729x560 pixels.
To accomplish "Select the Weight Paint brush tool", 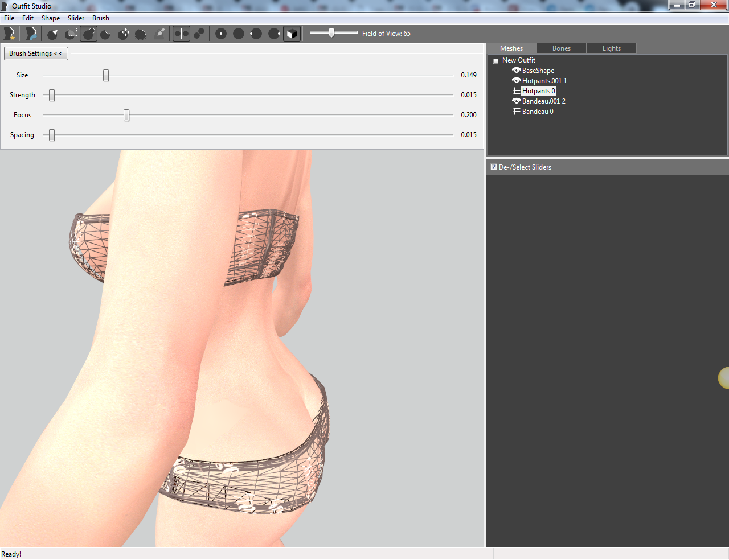I will point(160,34).
